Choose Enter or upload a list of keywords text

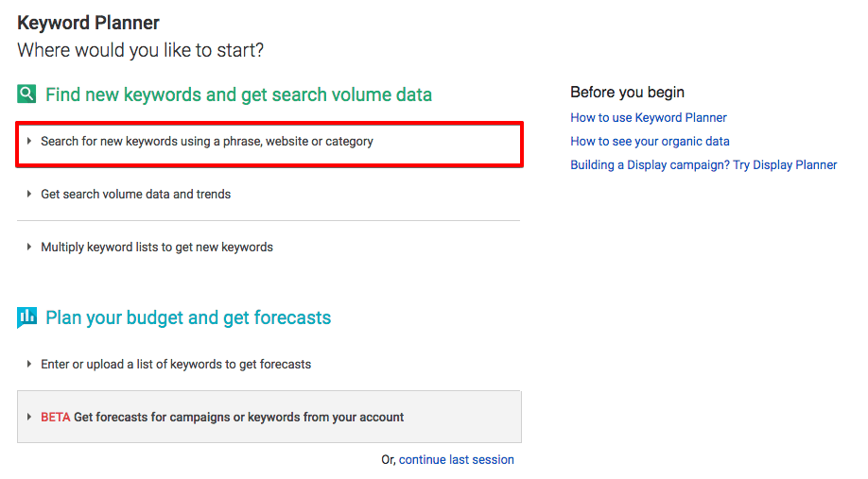(x=176, y=365)
